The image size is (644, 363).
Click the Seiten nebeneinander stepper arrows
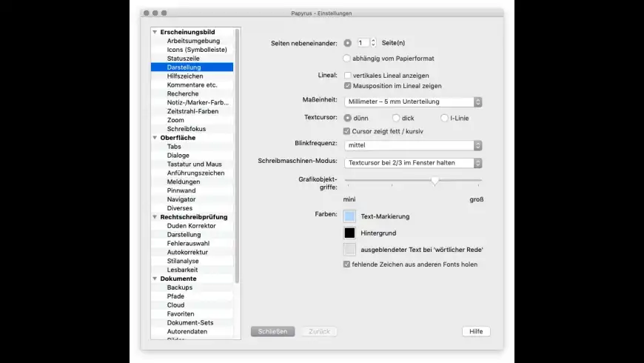click(x=373, y=43)
